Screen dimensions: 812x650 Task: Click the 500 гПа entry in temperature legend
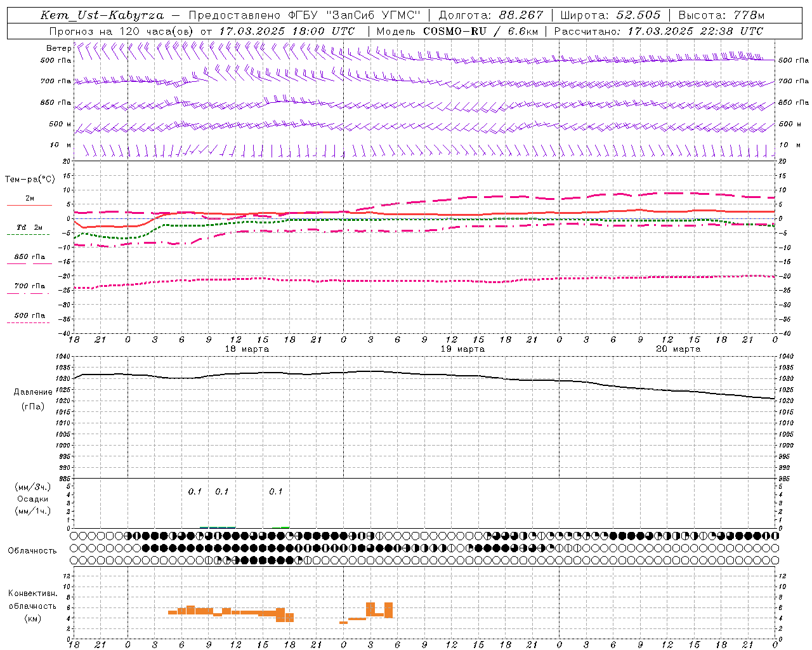[x=29, y=315]
